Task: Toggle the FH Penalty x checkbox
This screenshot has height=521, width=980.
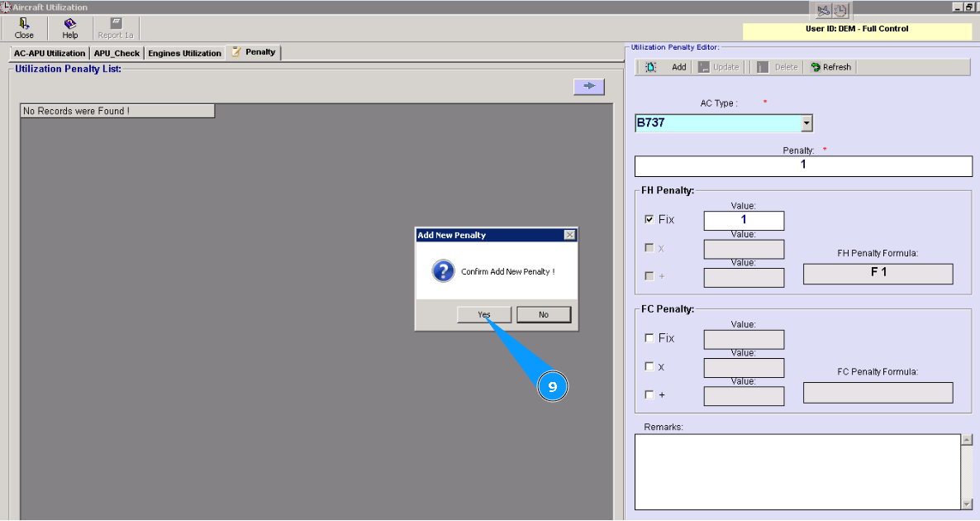Action: point(649,247)
